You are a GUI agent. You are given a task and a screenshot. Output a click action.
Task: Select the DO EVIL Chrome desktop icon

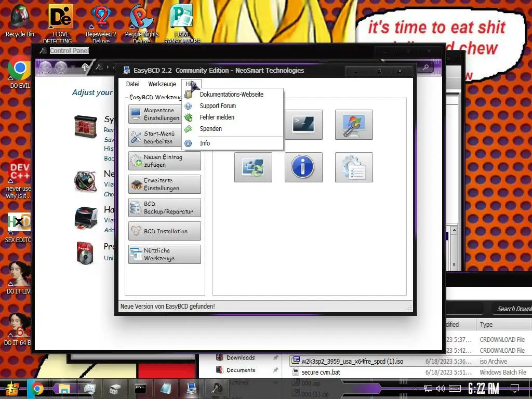click(20, 72)
